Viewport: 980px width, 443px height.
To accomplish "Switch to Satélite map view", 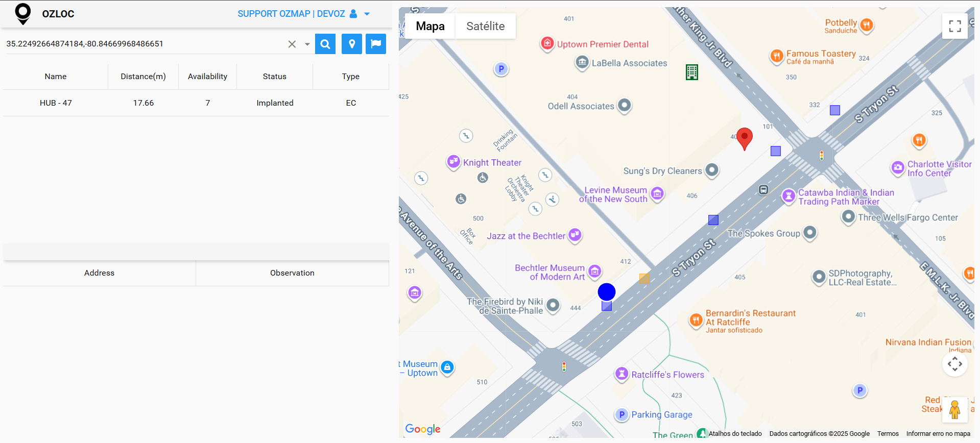I will click(x=485, y=26).
